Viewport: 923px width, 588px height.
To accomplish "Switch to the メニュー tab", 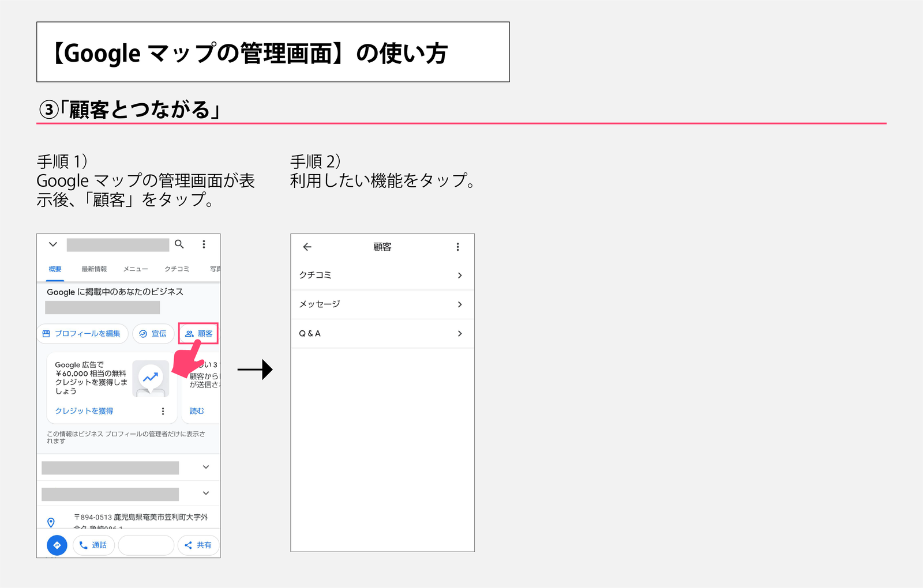I will (136, 269).
